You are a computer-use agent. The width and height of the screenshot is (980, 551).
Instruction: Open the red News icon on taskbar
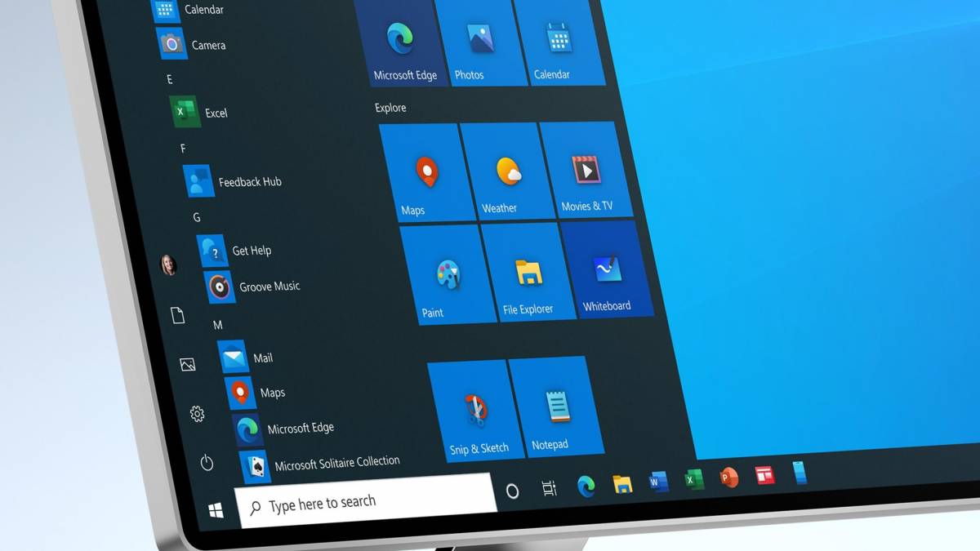pyautogui.click(x=764, y=474)
